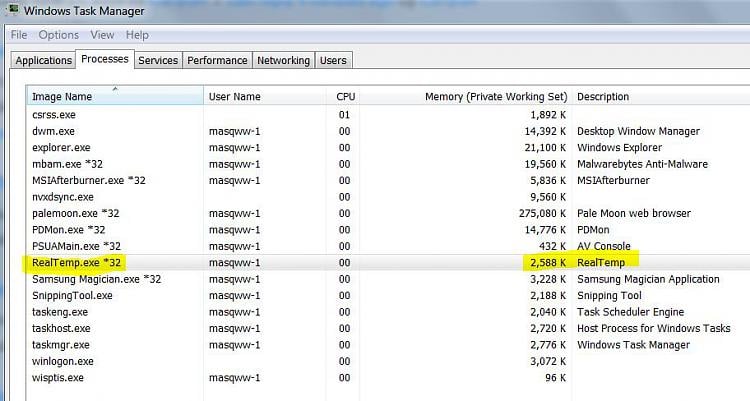
Task: Select the dwm.exe process
Action: click(x=53, y=131)
